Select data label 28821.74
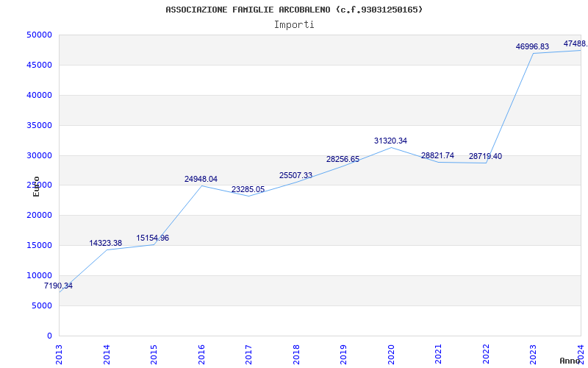This screenshot has width=588, height=368. (x=437, y=155)
